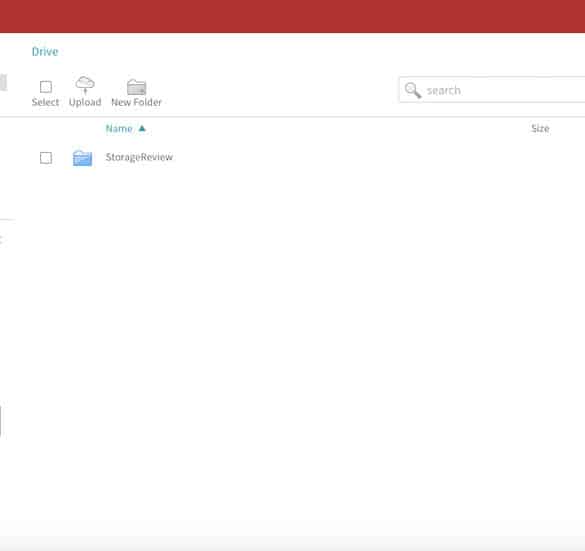Open the Drive breadcrumb link
Viewport: 585px width, 551px height.
pyautogui.click(x=45, y=51)
